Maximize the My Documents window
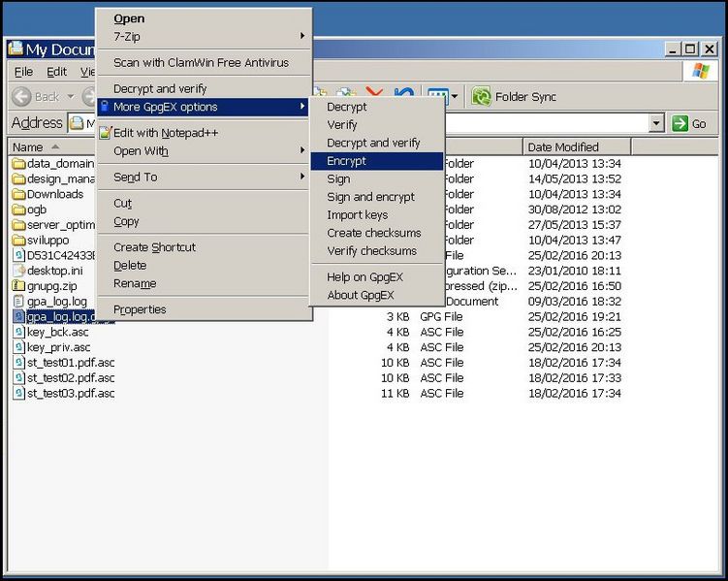 point(690,48)
